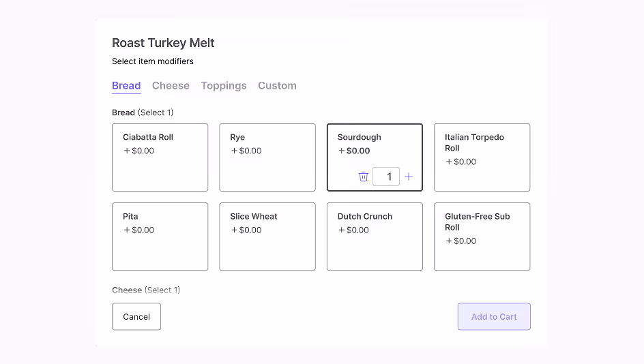Pick the Gluten-Free Sub Roll option

pos(482,237)
